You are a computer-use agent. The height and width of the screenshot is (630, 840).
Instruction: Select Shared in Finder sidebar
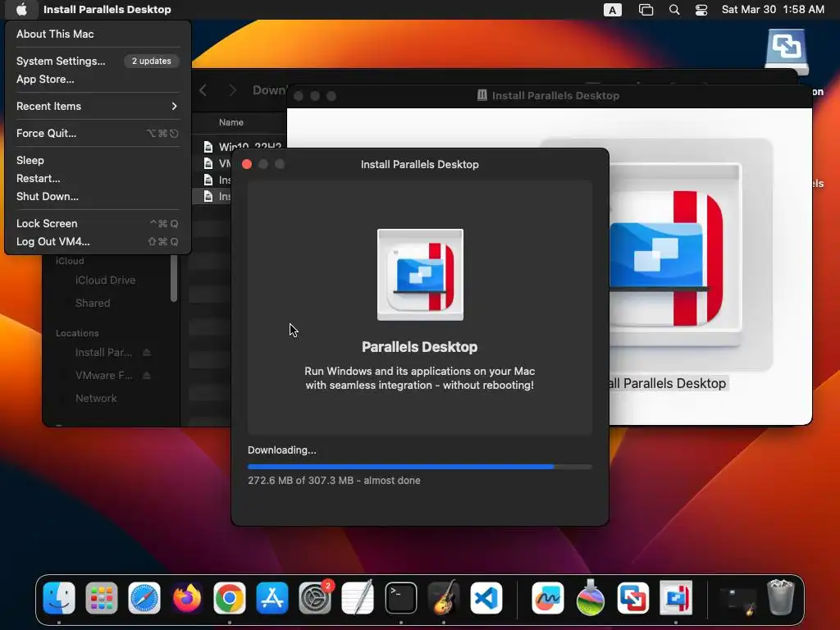[93, 304]
